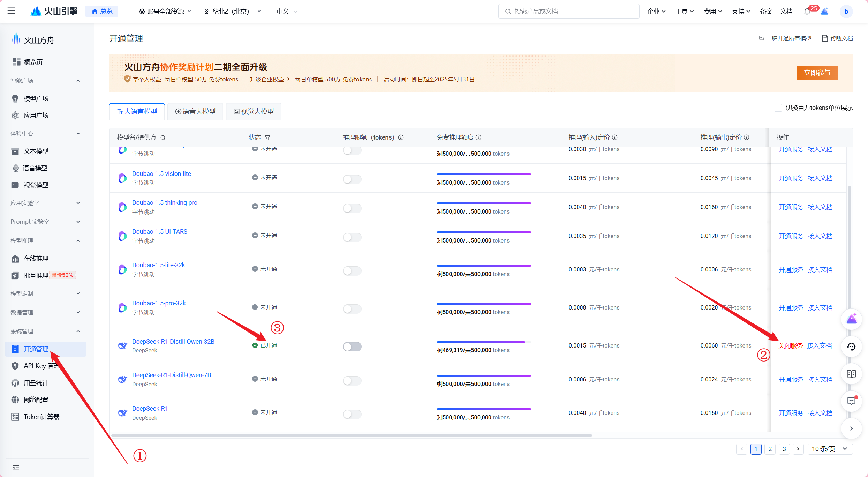Image resolution: width=868 pixels, height=477 pixels.
Task: Click info icon next to 推理(输出)定价
Action: [747, 137]
